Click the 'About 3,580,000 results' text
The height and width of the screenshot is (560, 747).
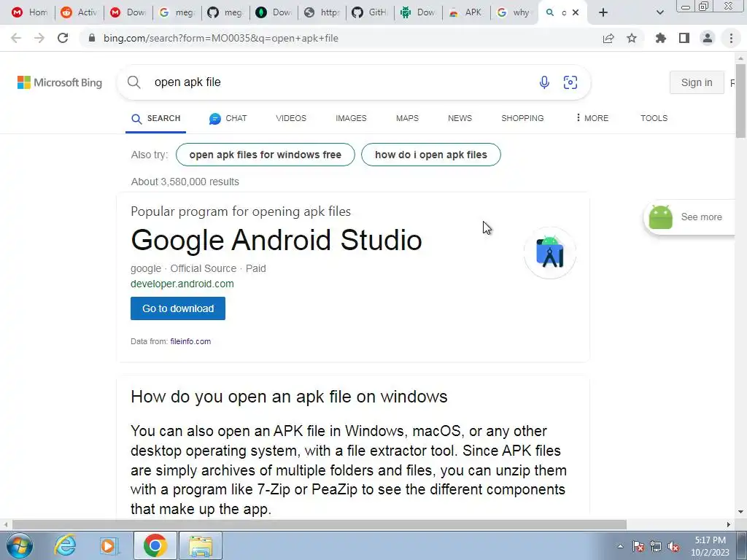point(185,182)
